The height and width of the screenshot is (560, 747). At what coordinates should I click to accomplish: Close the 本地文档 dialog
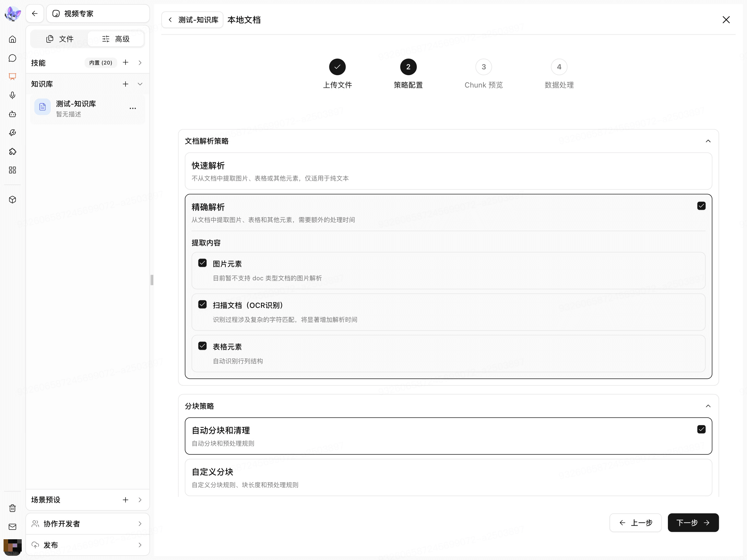pyautogui.click(x=726, y=20)
